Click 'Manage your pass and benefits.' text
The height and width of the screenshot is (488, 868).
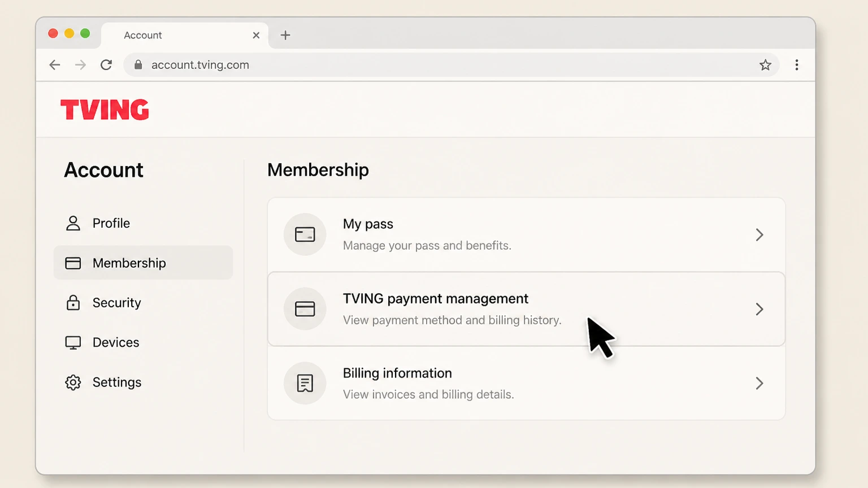point(427,246)
